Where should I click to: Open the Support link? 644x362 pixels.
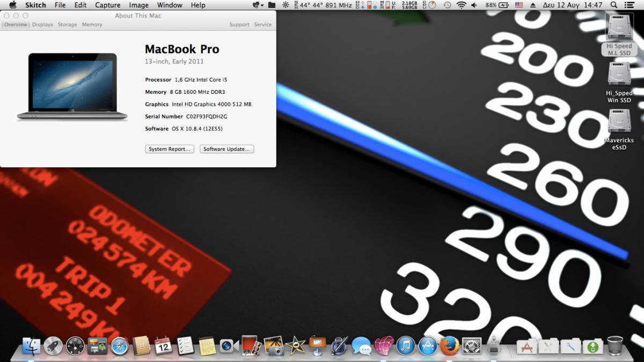tap(239, 25)
